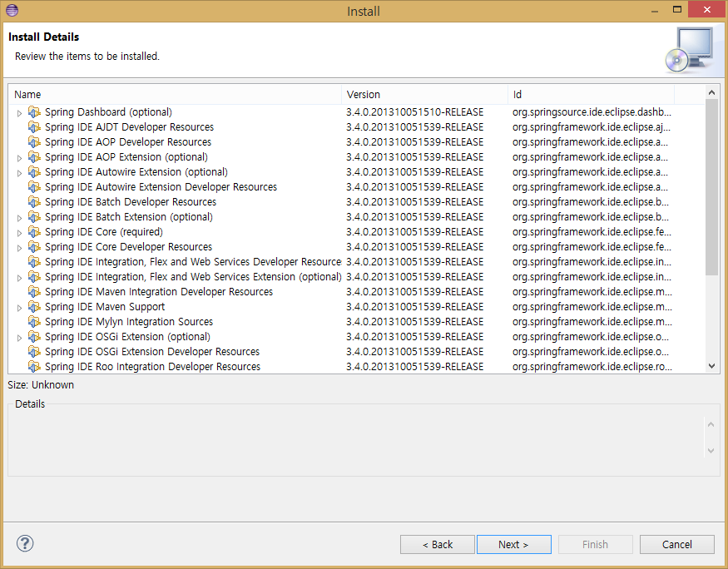Click the Autowire Extension Developer Resources icon
The width and height of the screenshot is (728, 569).
pos(34,186)
